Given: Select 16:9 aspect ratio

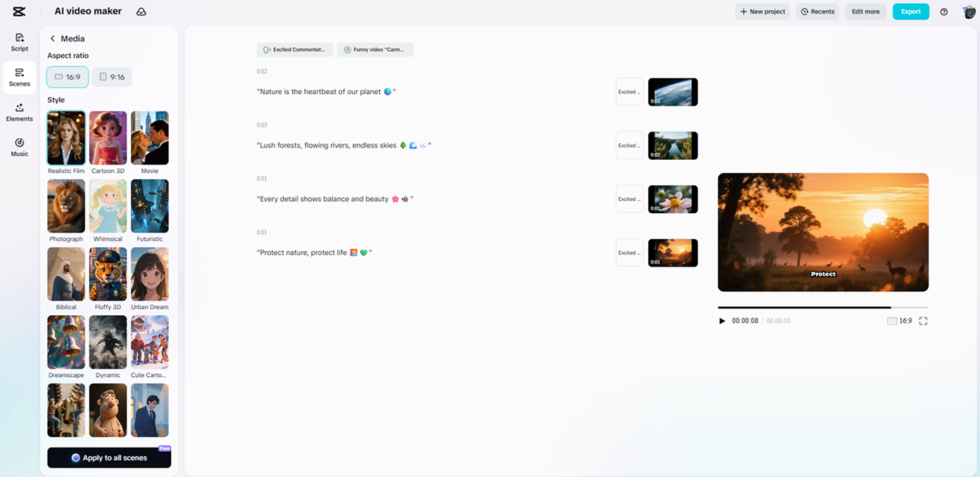Looking at the screenshot, I should click(x=67, y=77).
